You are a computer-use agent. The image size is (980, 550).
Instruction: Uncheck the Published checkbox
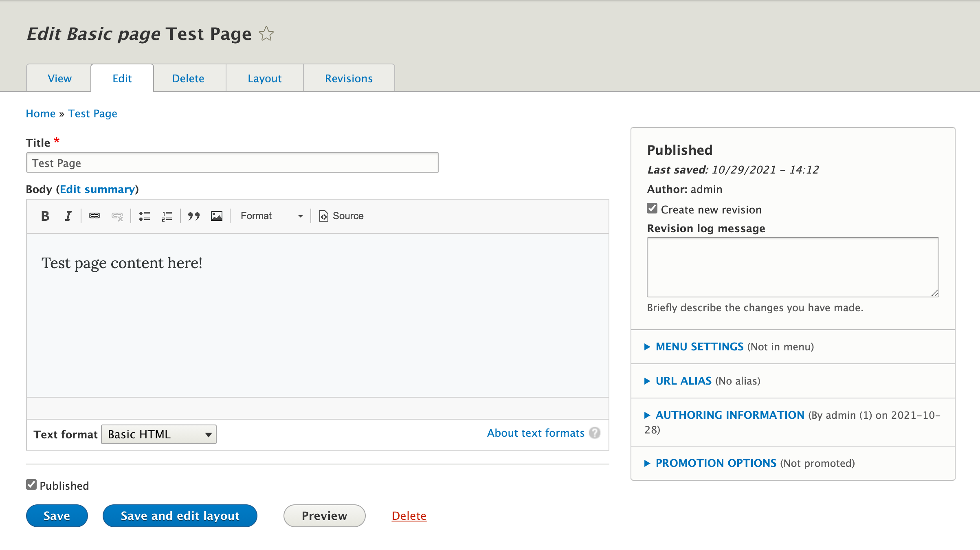[32, 484]
